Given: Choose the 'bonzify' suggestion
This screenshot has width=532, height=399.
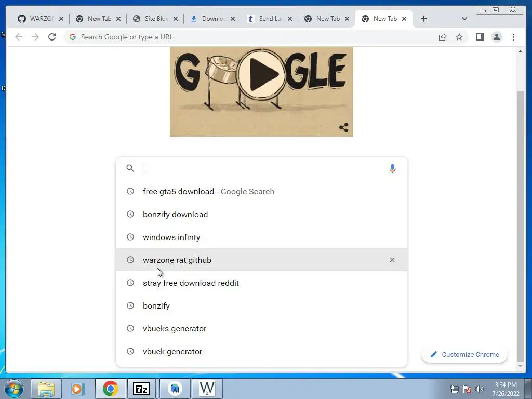Looking at the screenshot, I should [x=261, y=305].
